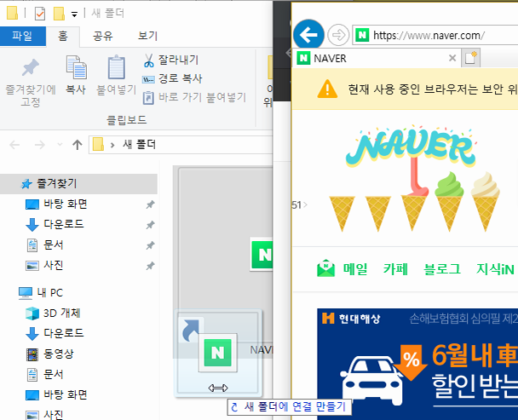Screen dimensions: 518x420
Task: Click the folder icon in Explorer title bar
Action: click(x=12, y=13)
